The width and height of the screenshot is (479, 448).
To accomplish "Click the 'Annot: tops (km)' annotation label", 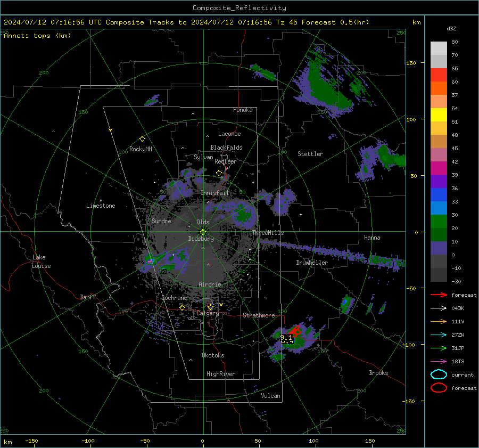I will point(37,36).
